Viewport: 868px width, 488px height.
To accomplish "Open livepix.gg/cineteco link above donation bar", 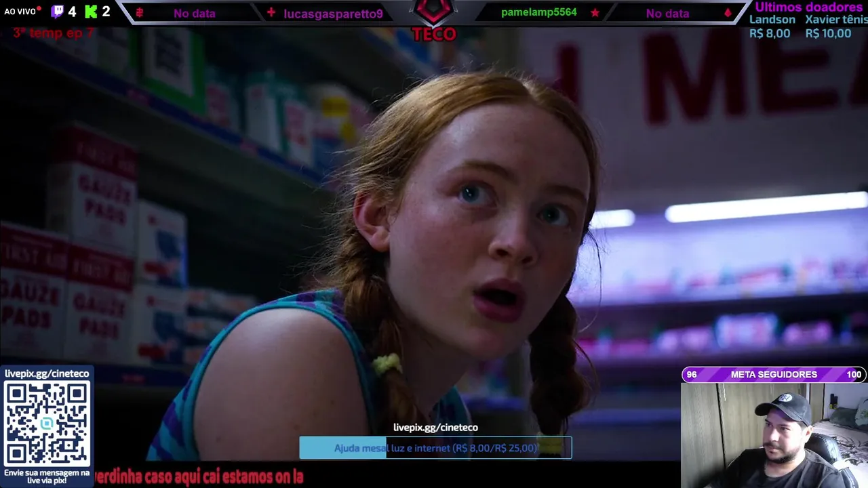I will tap(435, 428).
